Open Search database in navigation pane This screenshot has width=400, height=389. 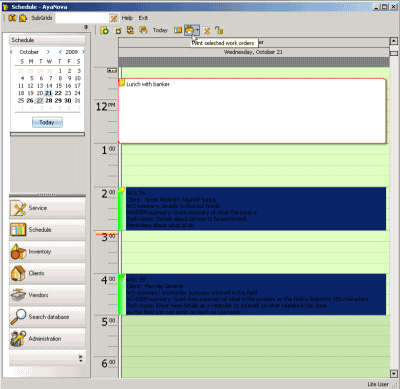tap(47, 317)
